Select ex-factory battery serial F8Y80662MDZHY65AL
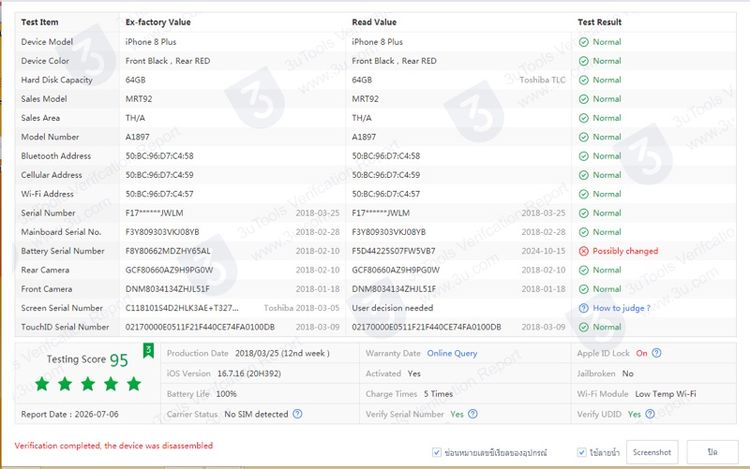Screen dimensions: 750x469 [x=168, y=251]
